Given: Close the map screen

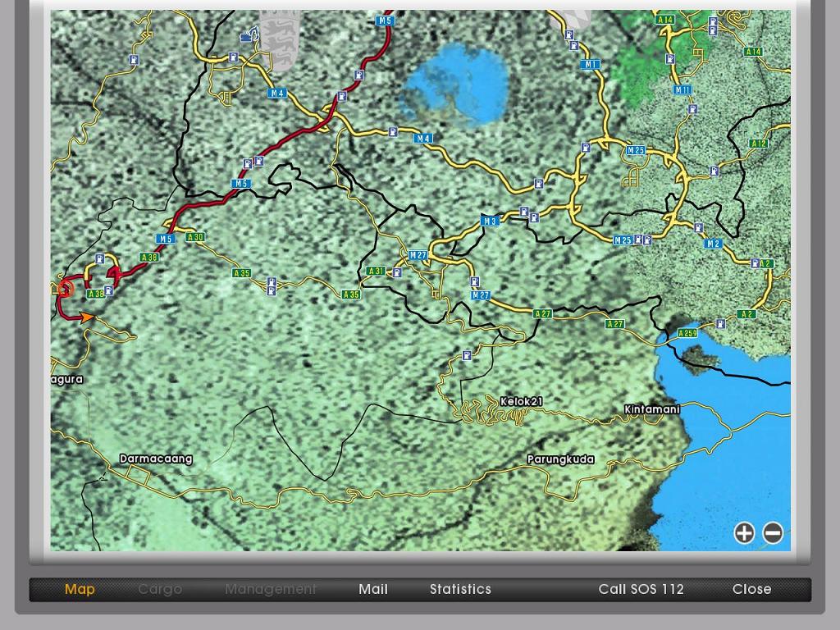Looking at the screenshot, I should point(751,589).
